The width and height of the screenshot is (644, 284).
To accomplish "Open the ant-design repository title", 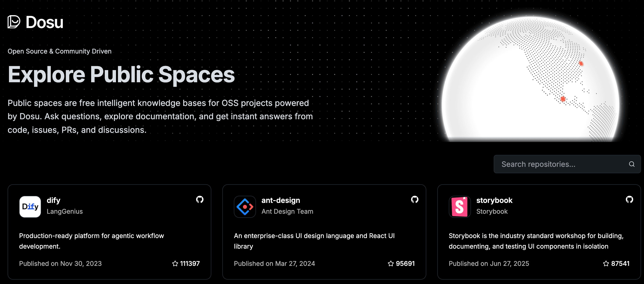I will click(281, 200).
